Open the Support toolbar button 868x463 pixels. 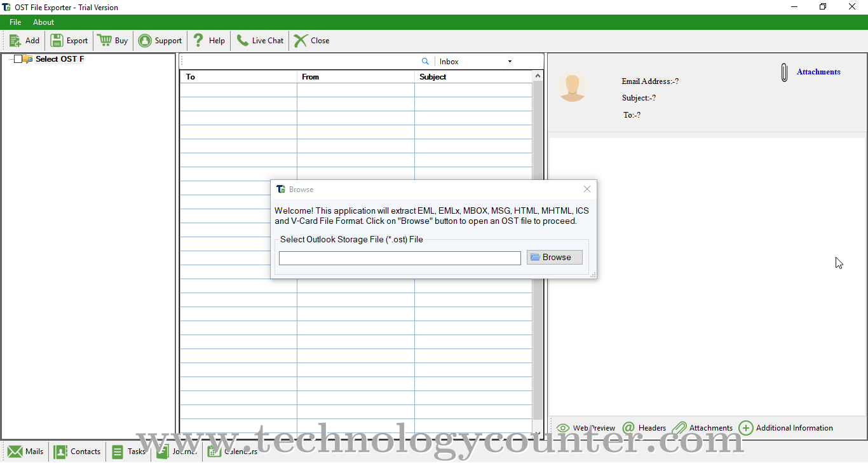(160, 41)
